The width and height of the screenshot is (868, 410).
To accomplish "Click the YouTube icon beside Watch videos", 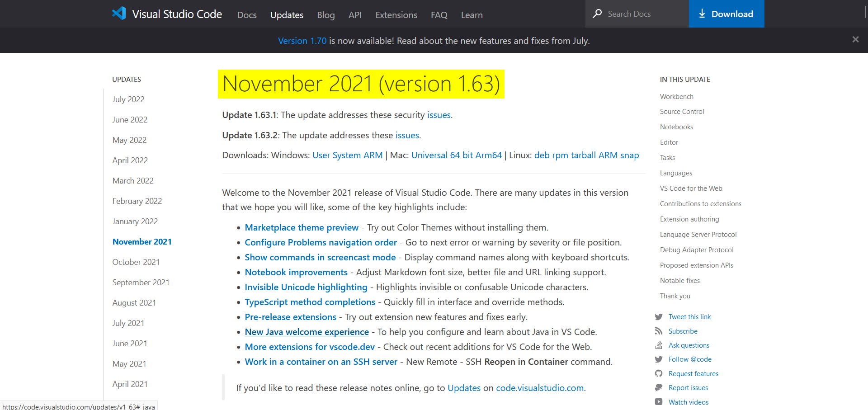I will pos(659,402).
